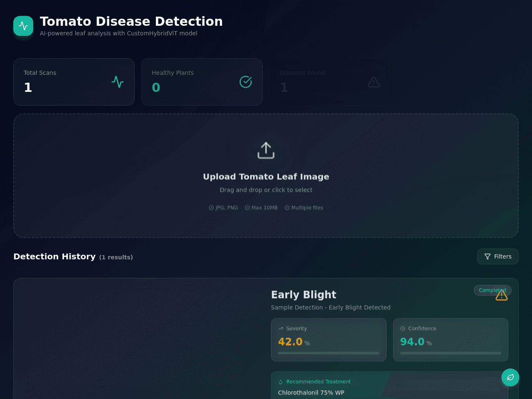Click the Multiple files label
Image resolution: width=532 pixels, height=399 pixels.
coord(307,208)
